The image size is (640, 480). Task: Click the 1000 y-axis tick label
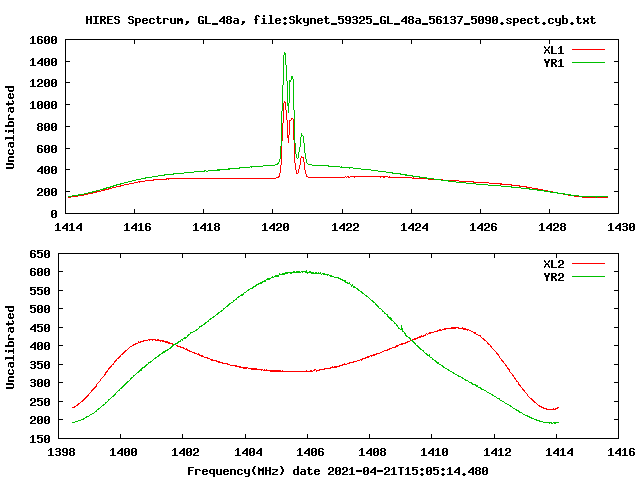43,105
